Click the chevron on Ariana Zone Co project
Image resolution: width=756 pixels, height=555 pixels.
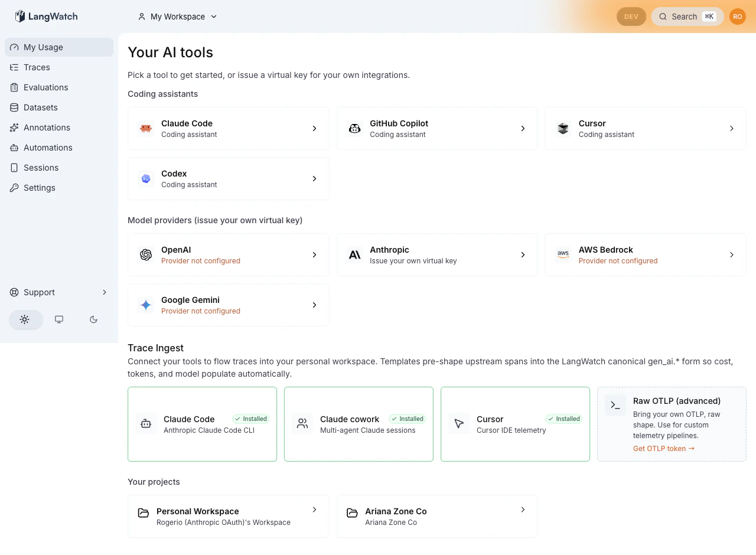pyautogui.click(x=523, y=510)
